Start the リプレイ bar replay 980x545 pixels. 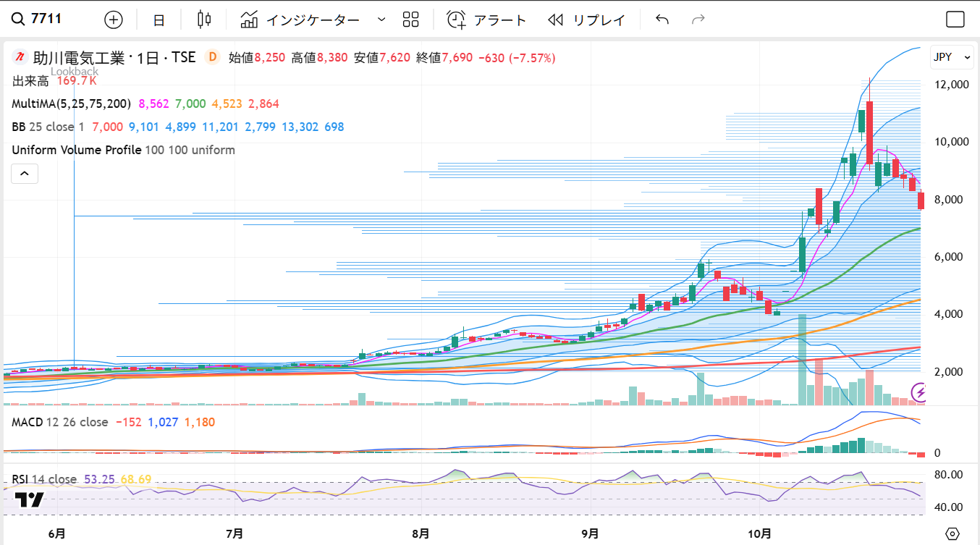click(587, 20)
